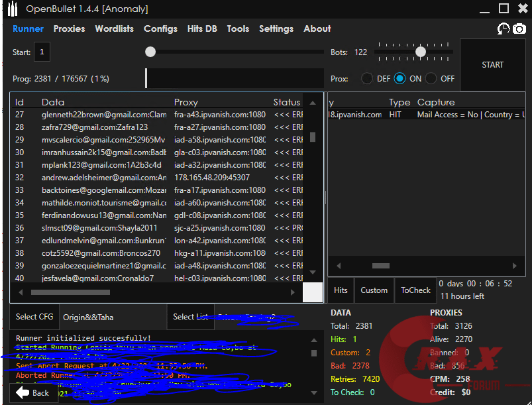The width and height of the screenshot is (532, 405).
Task: Switch to the Hits DB tab
Action: (202, 29)
